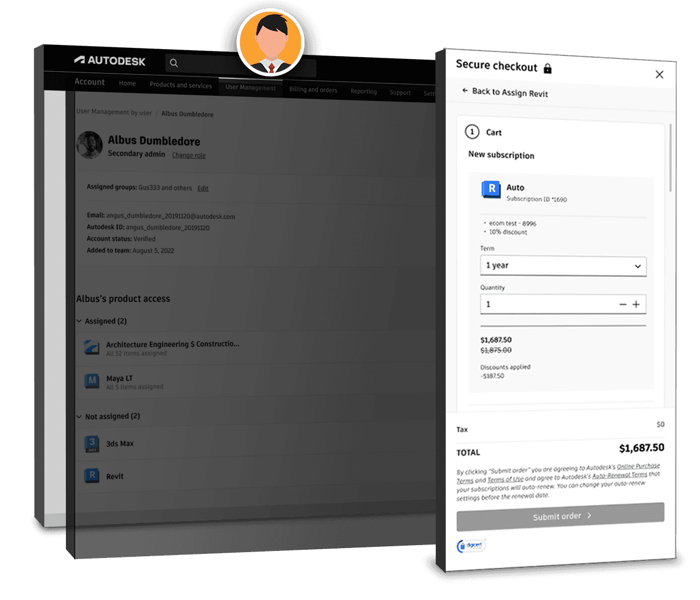Open the Terms of Use link
The image size is (700, 600).
[x=505, y=480]
